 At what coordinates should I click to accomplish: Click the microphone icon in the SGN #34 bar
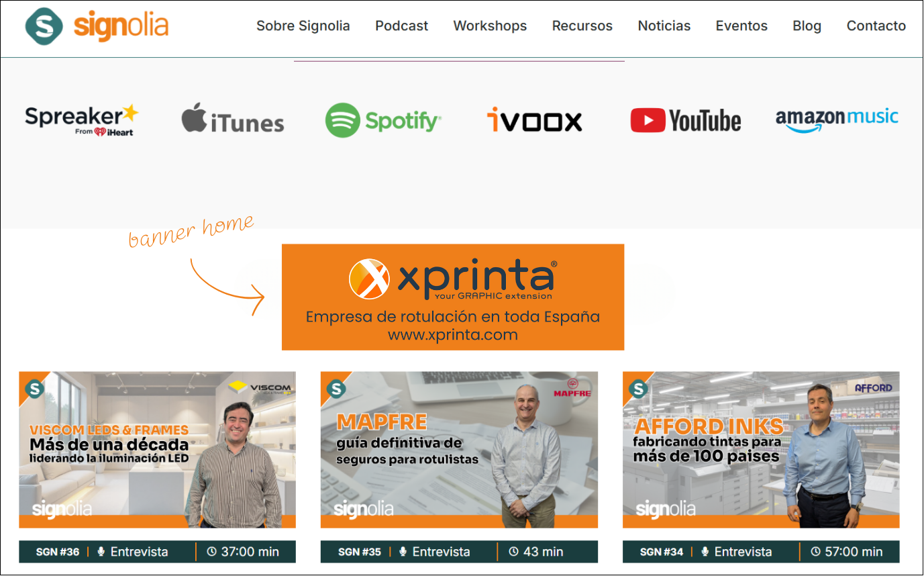pyautogui.click(x=705, y=552)
